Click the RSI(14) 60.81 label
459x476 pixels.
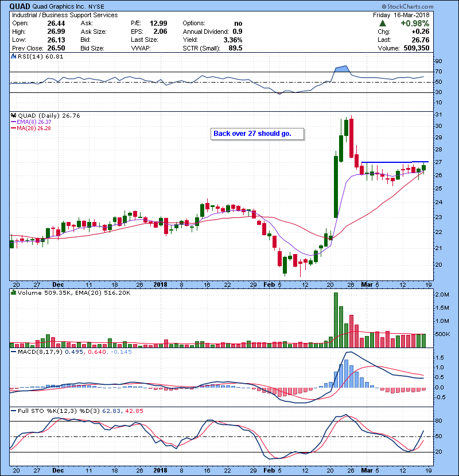40,56
